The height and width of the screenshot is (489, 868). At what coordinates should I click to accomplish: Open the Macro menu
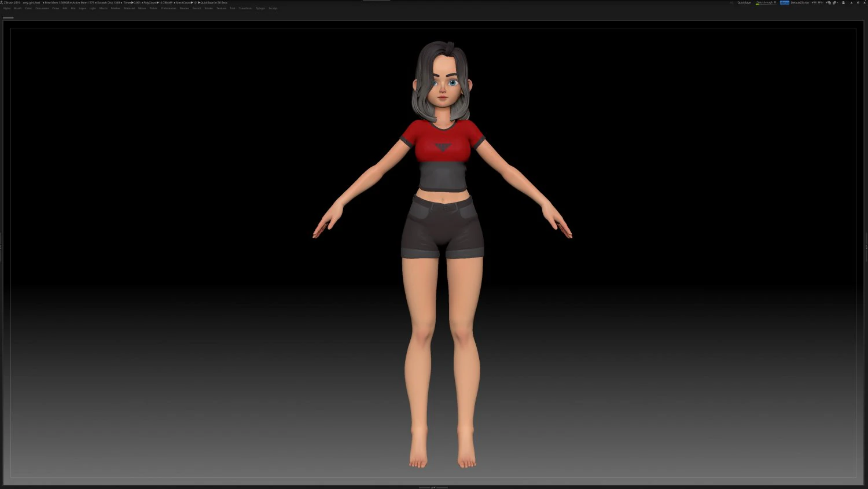[x=104, y=8]
